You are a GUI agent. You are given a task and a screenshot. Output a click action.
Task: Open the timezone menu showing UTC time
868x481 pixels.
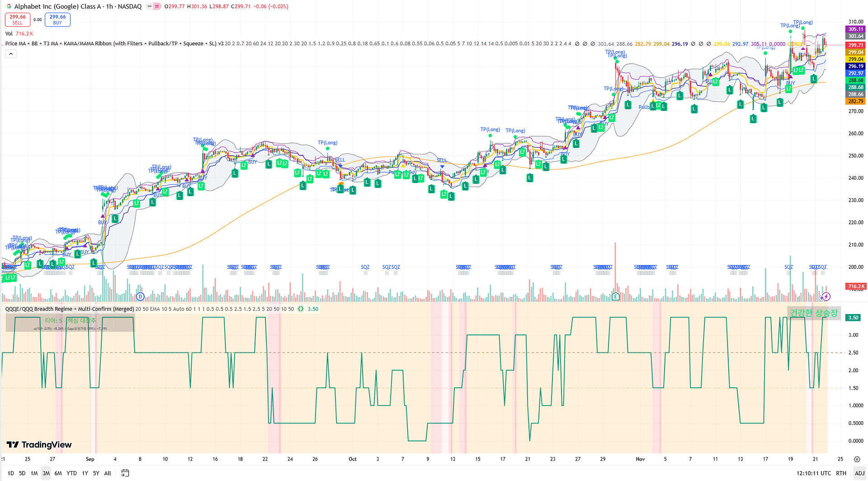[x=813, y=473]
